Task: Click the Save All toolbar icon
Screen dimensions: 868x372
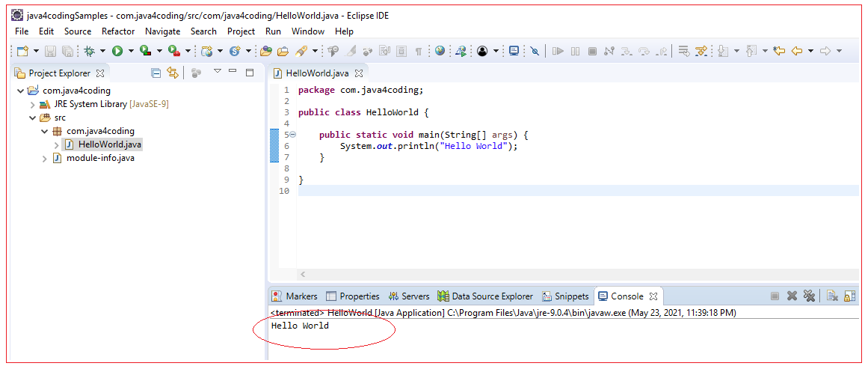Action: (x=67, y=51)
